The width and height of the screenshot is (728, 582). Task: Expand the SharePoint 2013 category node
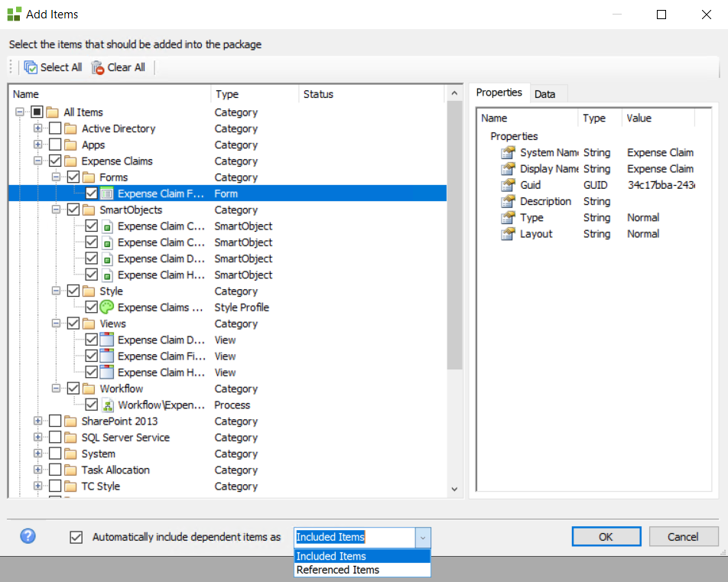pos(37,421)
